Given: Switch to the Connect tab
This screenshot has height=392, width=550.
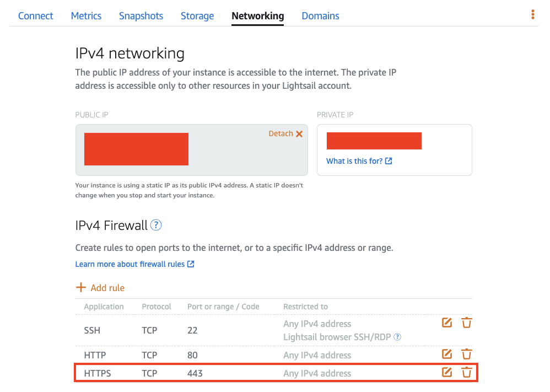Looking at the screenshot, I should click(x=36, y=16).
